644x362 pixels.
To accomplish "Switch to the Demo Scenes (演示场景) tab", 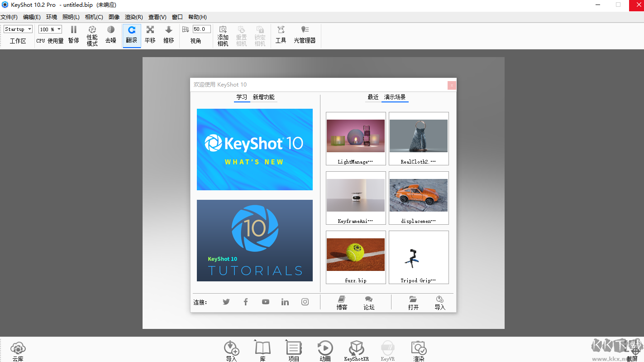I will (x=395, y=97).
